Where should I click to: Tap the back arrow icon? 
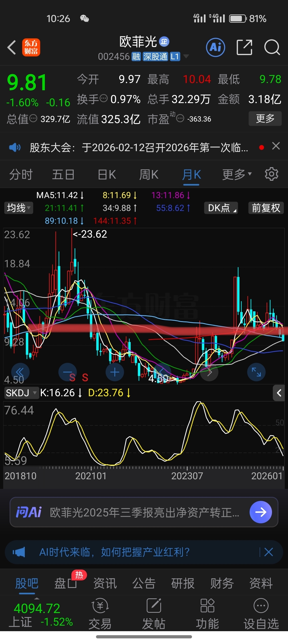click(x=11, y=48)
